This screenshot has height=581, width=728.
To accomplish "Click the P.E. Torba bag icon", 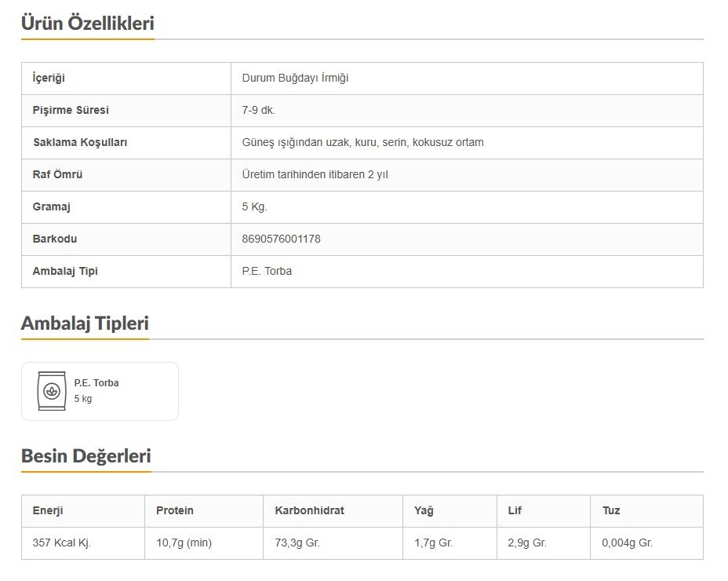I will point(52,391).
